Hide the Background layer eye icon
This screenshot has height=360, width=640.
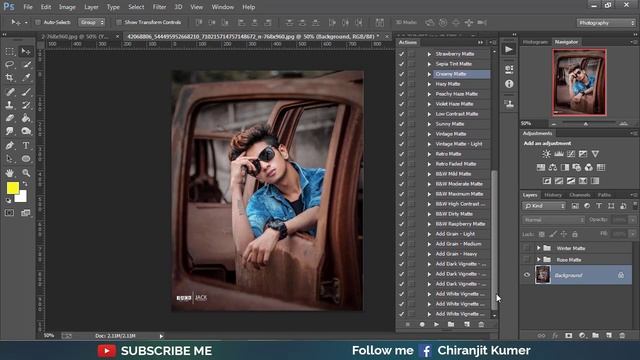point(527,275)
